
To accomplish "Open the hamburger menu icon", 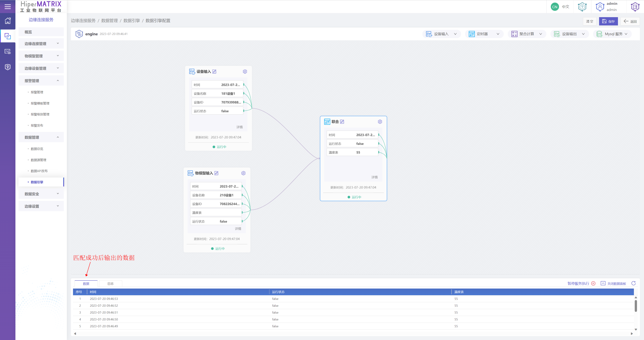I will [8, 7].
